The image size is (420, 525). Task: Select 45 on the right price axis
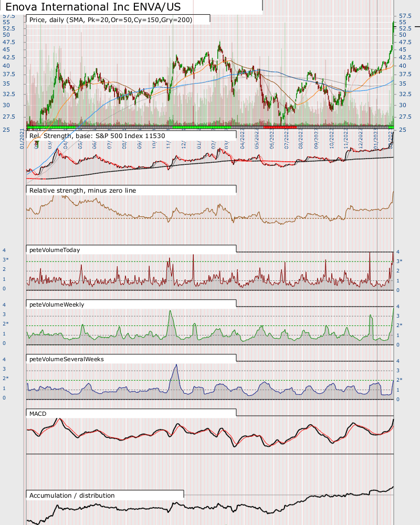(403, 49)
